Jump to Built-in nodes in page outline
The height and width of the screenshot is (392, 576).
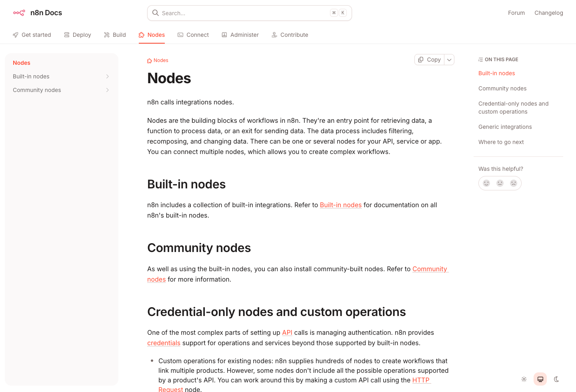point(496,73)
